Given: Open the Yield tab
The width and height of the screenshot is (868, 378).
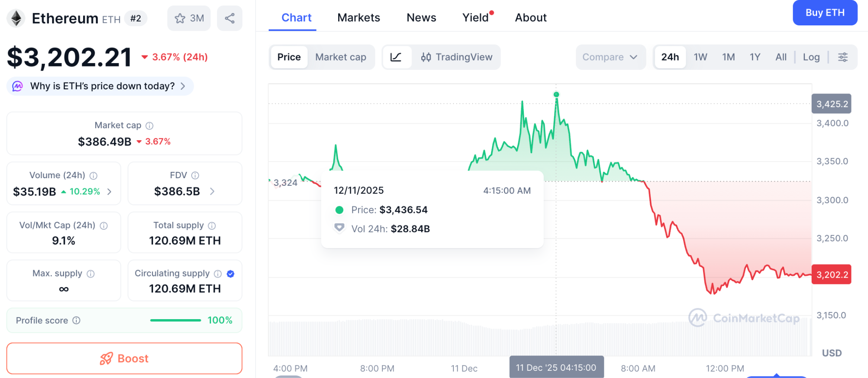Looking at the screenshot, I should tap(476, 18).
